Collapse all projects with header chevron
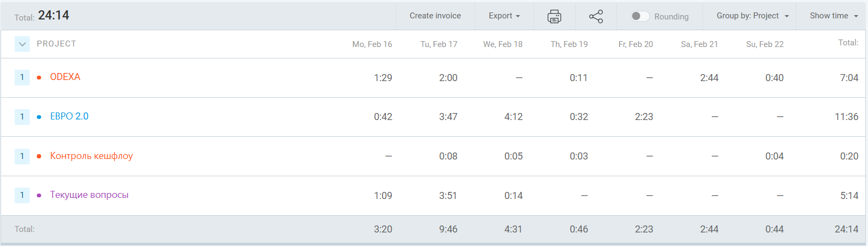Viewport: 868px width, 246px height. 22,44
